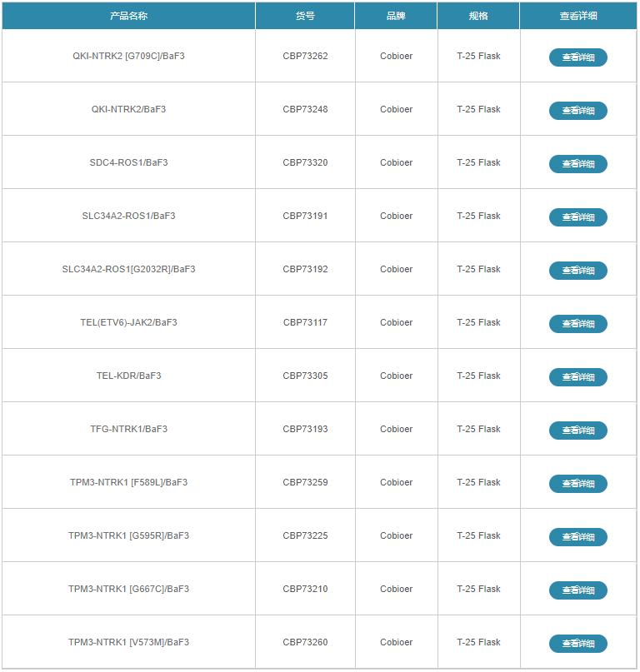Click 查看详细 button for QKI-NTRK2 [G709C]/BaF3
The image size is (640, 672).
(x=577, y=57)
